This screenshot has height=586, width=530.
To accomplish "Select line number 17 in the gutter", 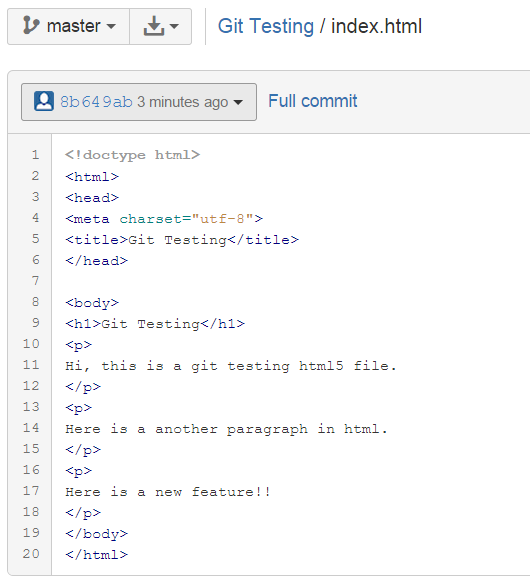I will coord(31,491).
